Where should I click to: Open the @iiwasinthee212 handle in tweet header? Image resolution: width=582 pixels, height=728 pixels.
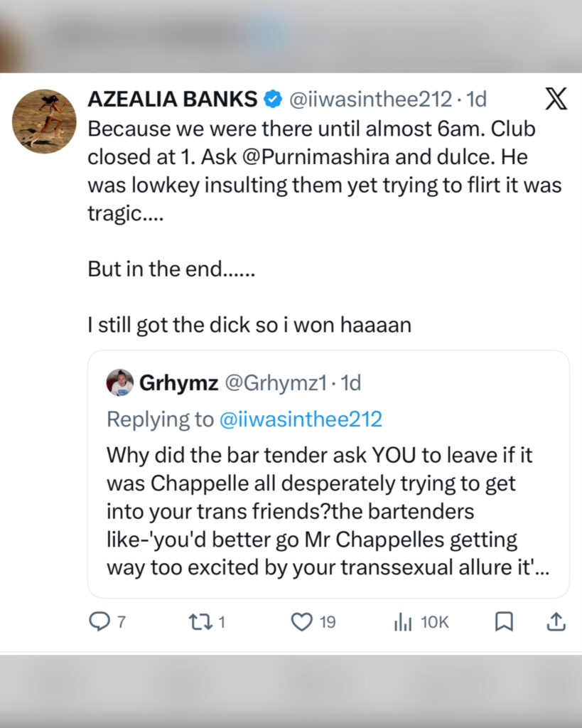[369, 100]
